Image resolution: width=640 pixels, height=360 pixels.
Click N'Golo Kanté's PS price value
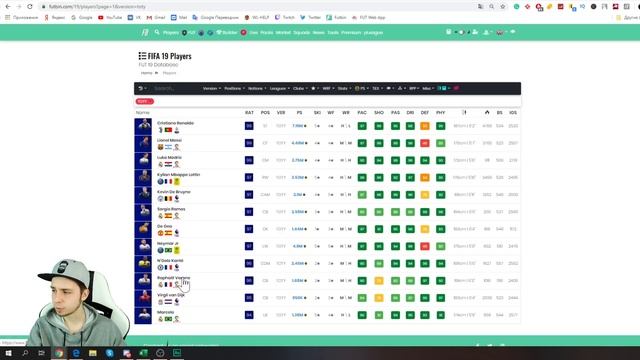coord(299,263)
